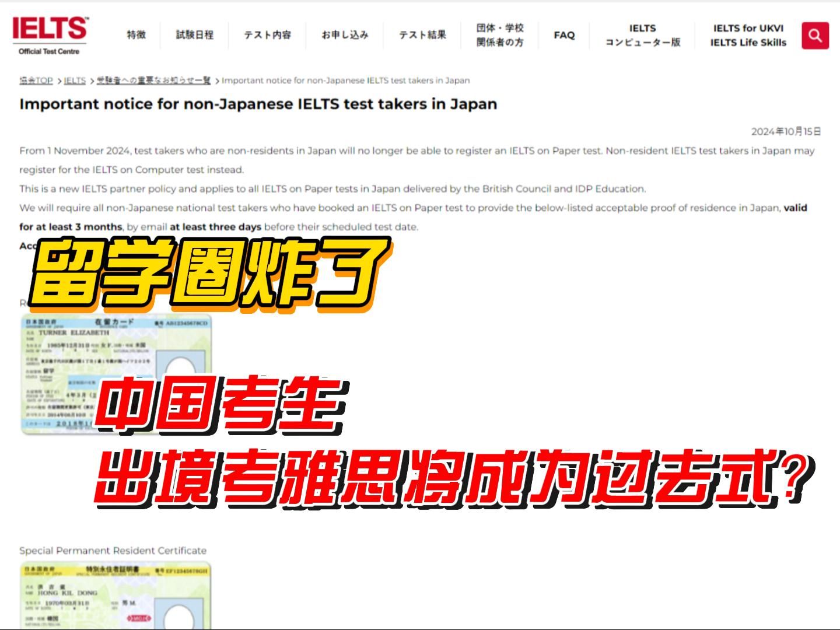Open IELTS for UKVI Life Skills menu
The image size is (840, 630).
click(x=748, y=35)
